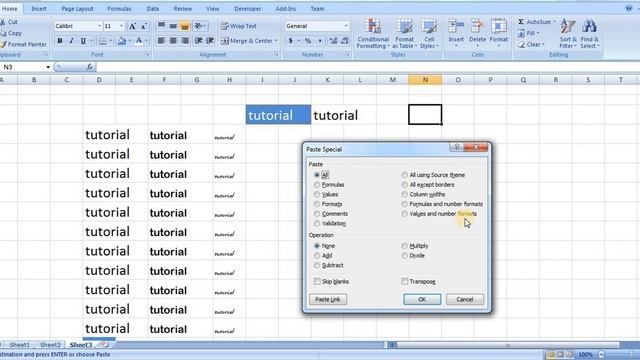
Task: Click the Borders icon
Action: 102,41
